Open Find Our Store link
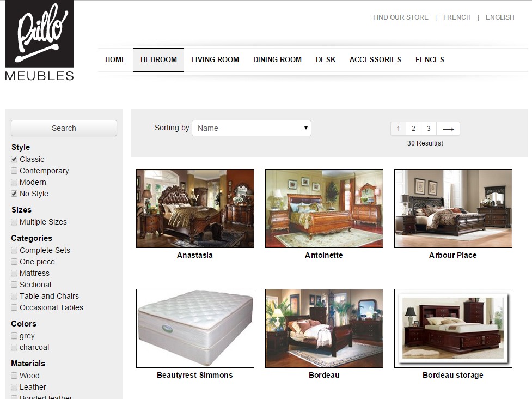The image size is (532, 399). (400, 17)
